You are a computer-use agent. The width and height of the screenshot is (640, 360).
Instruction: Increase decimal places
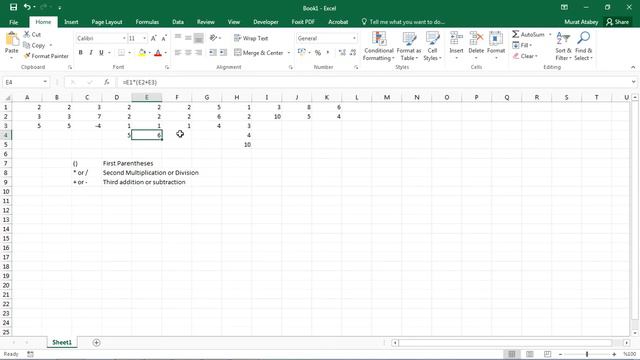(x=342, y=53)
